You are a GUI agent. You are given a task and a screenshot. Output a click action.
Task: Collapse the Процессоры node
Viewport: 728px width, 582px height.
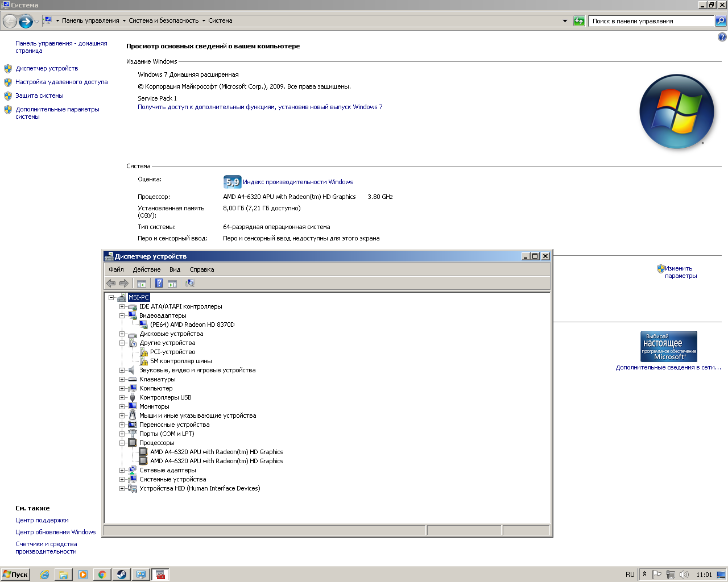[x=122, y=443]
